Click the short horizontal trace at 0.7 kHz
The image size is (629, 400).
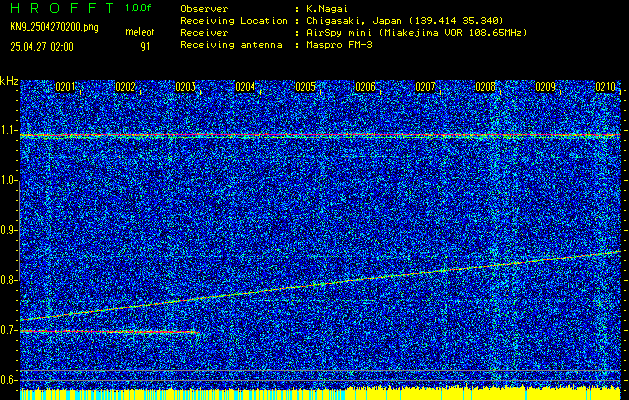110,332
